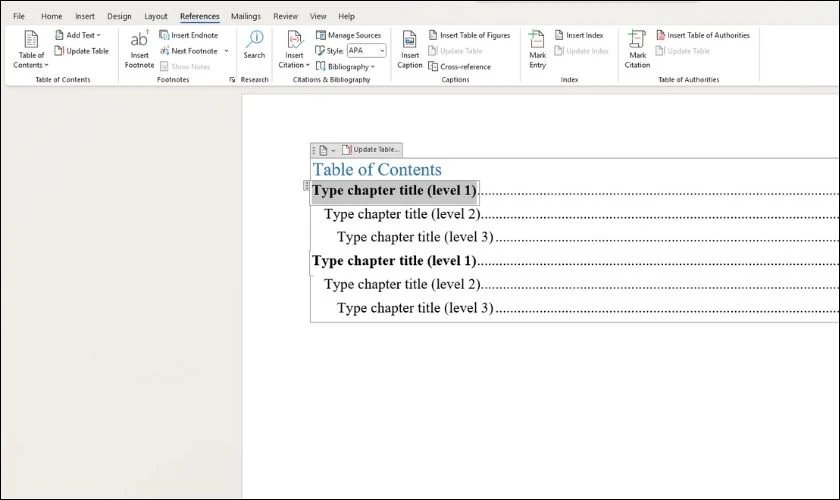Click the second level 3 chapter title
840x500 pixels.
(415, 308)
